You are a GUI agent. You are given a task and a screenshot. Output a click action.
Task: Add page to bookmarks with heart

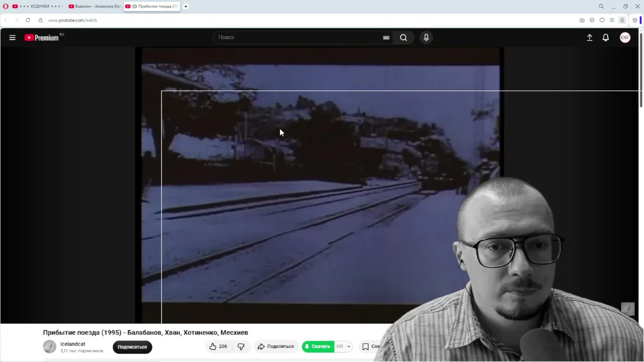[602, 20]
